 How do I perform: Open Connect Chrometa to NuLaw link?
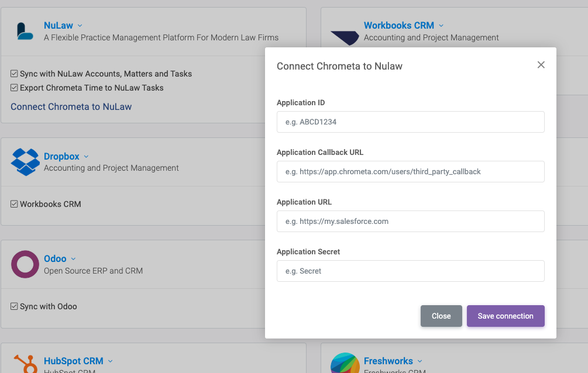click(x=71, y=106)
